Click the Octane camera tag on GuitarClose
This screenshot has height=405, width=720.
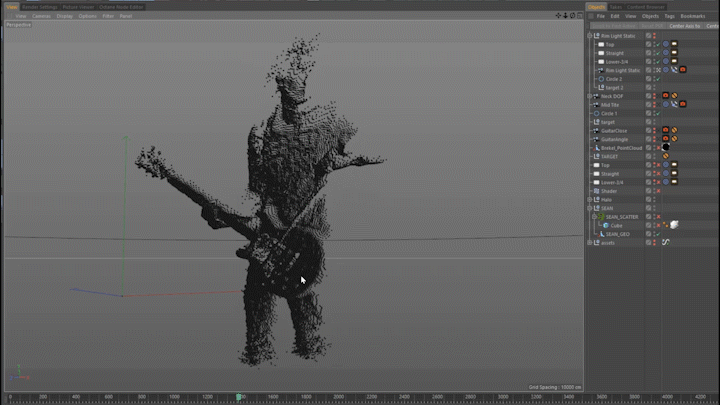coord(665,130)
